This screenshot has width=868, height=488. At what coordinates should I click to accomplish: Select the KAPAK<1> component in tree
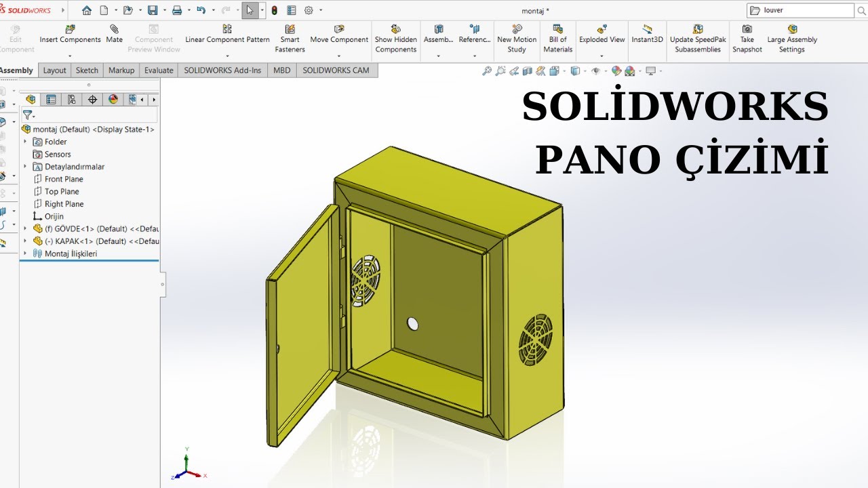[x=96, y=241]
